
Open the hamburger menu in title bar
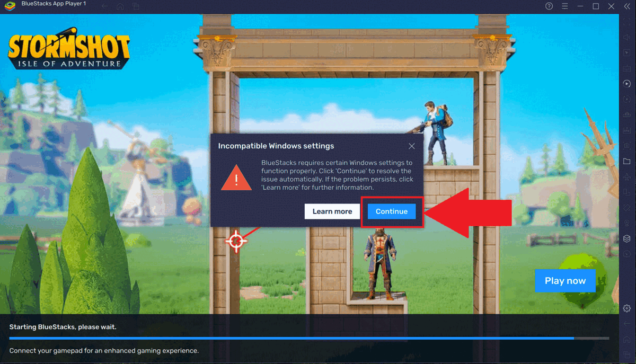[x=564, y=6]
